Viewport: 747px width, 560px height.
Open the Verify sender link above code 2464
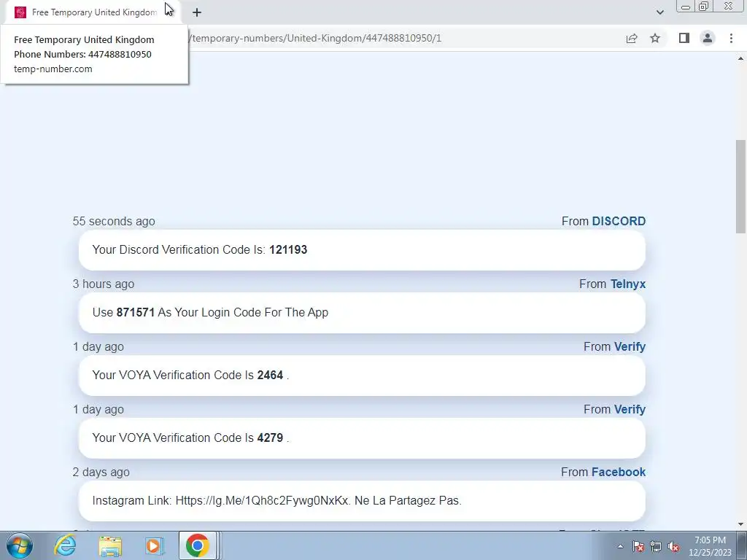pos(630,346)
